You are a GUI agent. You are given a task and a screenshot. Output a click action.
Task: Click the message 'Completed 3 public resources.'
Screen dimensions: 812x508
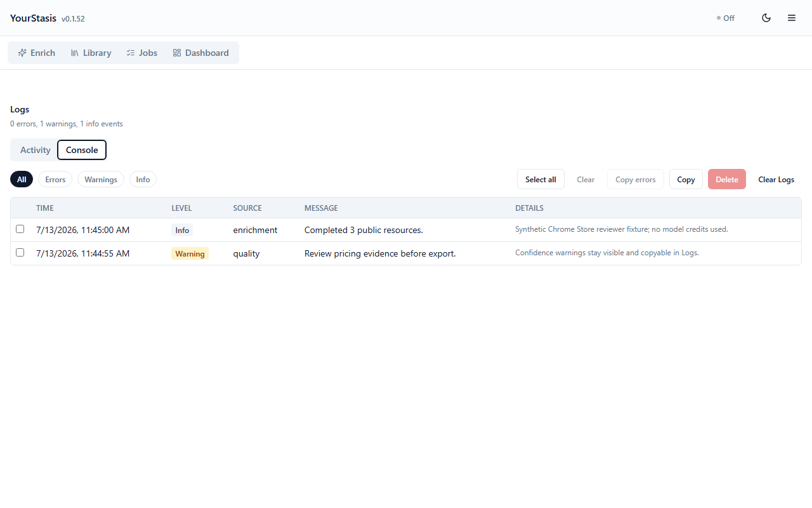click(363, 230)
